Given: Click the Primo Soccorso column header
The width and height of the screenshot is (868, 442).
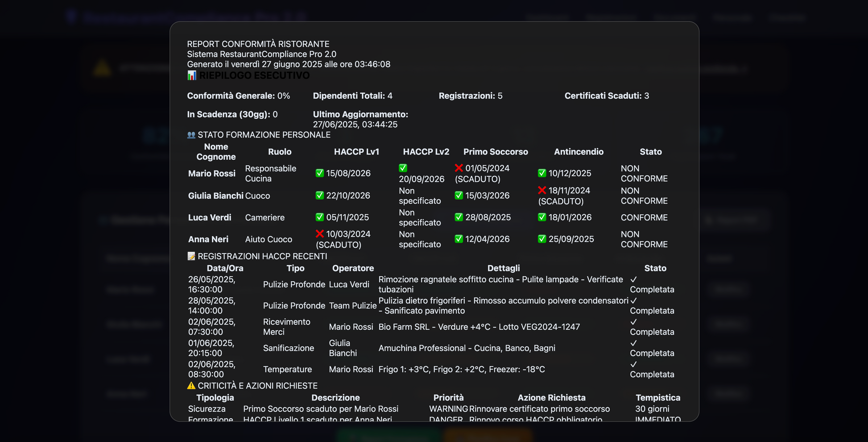Looking at the screenshot, I should coord(495,152).
